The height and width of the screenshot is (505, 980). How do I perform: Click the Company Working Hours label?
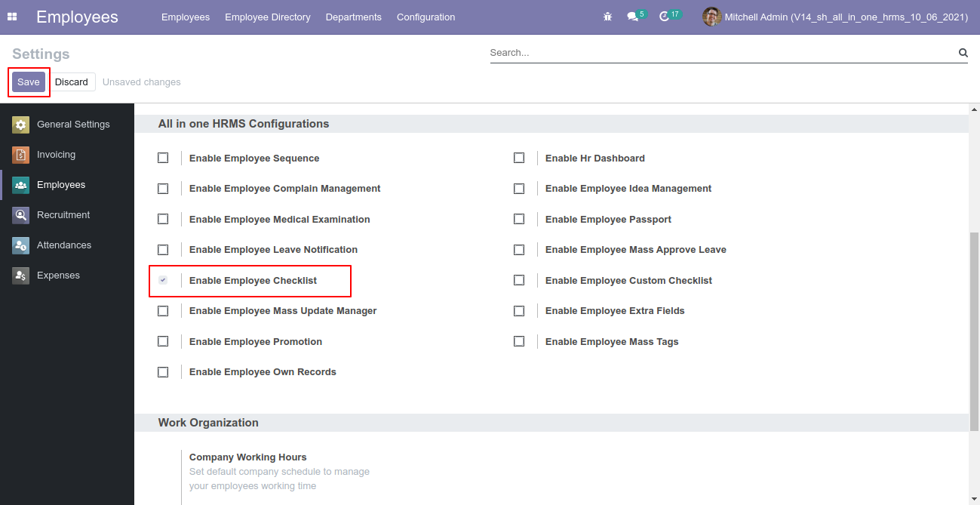(248, 457)
